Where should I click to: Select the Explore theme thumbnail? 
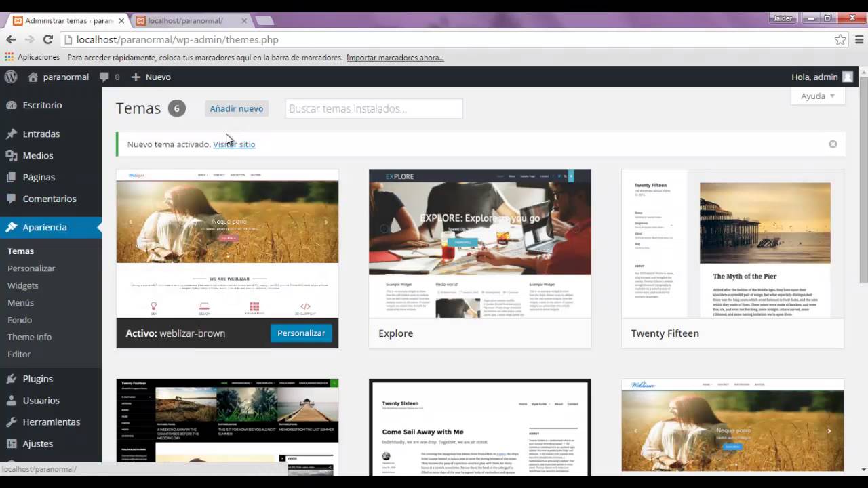pos(480,243)
